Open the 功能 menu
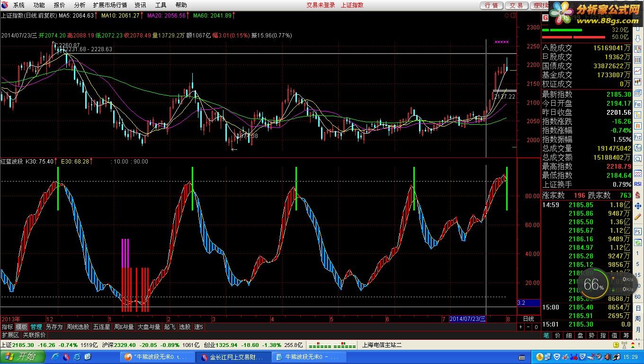Image resolution: width=644 pixels, height=364 pixels. (39, 5)
